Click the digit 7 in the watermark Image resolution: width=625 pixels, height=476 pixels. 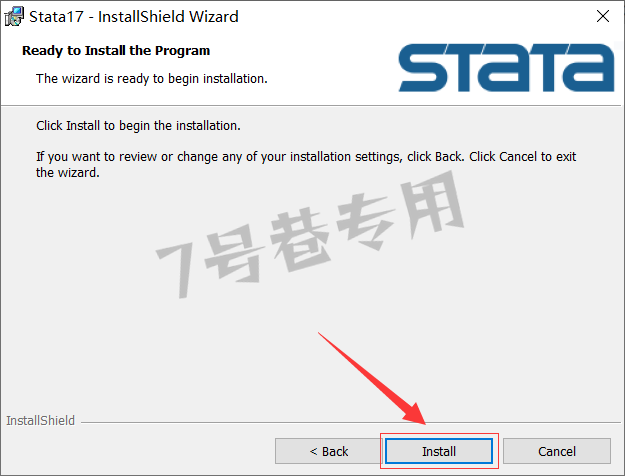click(x=177, y=269)
